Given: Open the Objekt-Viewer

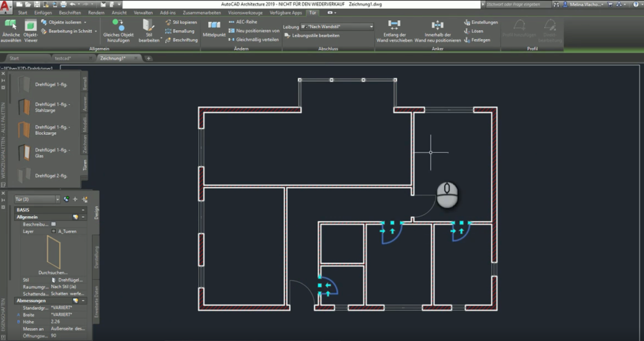Looking at the screenshot, I should click(x=30, y=30).
